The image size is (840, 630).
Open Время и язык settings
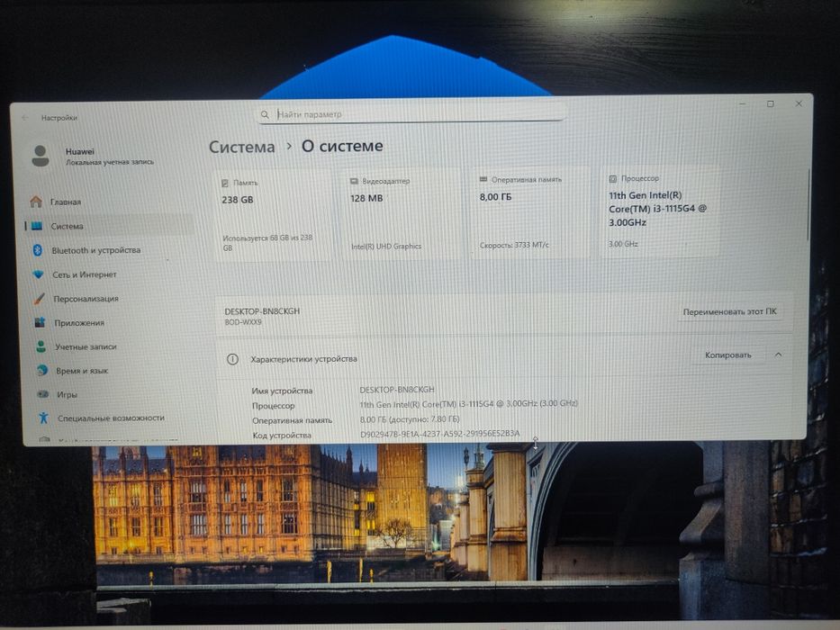pyautogui.click(x=113, y=370)
